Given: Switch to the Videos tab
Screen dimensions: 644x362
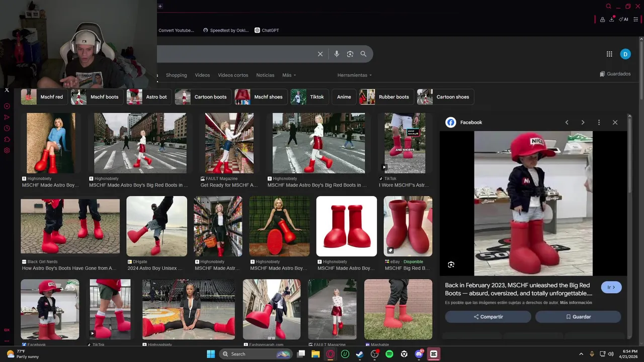Looking at the screenshot, I should [202, 75].
